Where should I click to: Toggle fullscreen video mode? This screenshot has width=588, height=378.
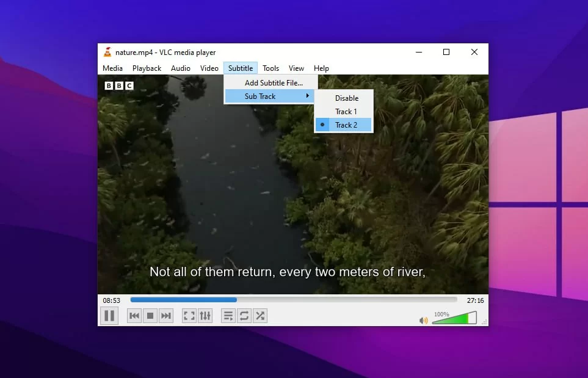coord(189,316)
